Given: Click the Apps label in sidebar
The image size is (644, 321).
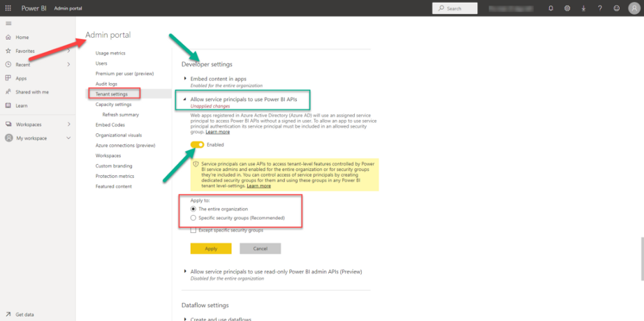Looking at the screenshot, I should point(21,78).
